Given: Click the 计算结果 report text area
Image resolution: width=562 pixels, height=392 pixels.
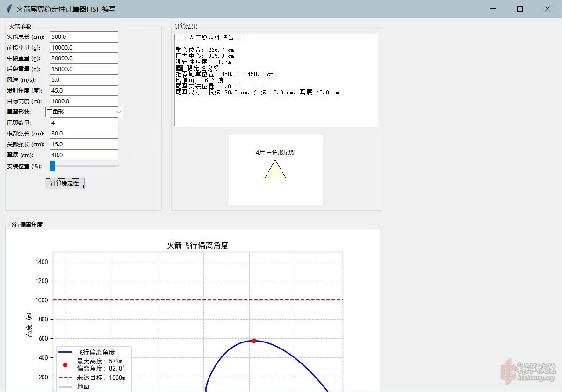Looking at the screenshot, I should pos(276,80).
